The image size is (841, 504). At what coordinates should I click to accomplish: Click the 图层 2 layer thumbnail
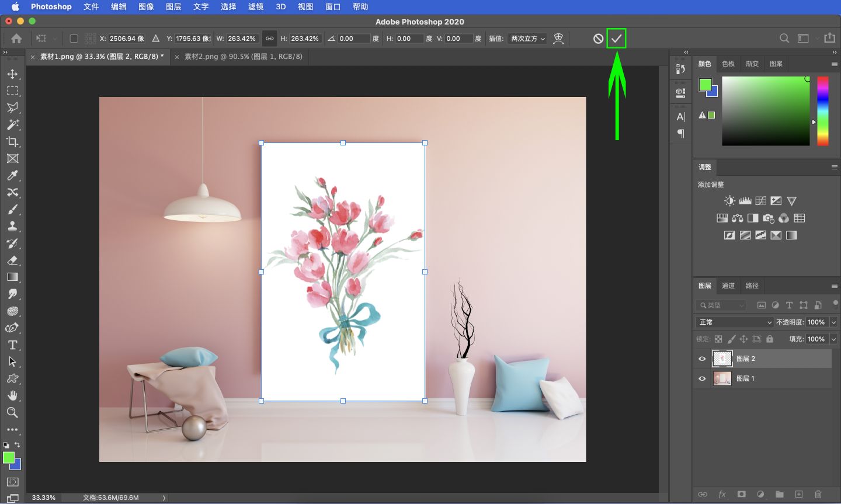[722, 359]
